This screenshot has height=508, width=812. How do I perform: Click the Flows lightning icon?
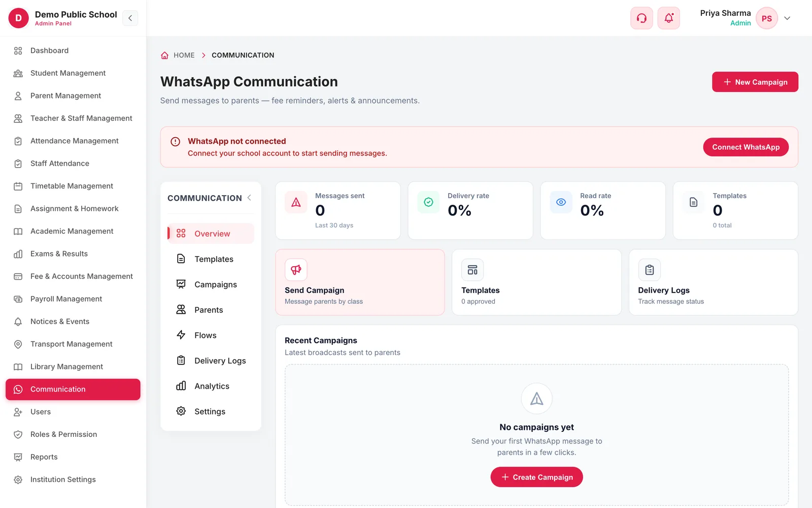pyautogui.click(x=181, y=335)
